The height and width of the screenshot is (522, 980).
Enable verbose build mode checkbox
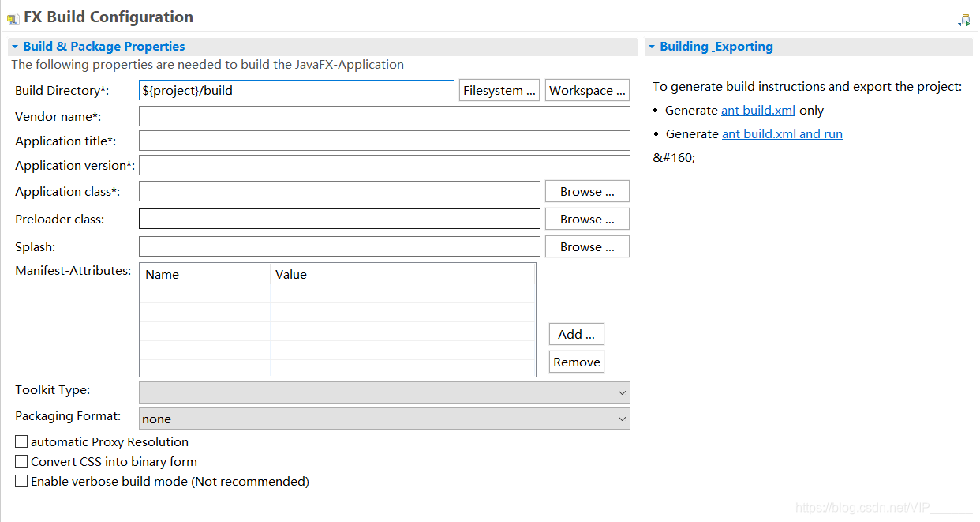(21, 481)
